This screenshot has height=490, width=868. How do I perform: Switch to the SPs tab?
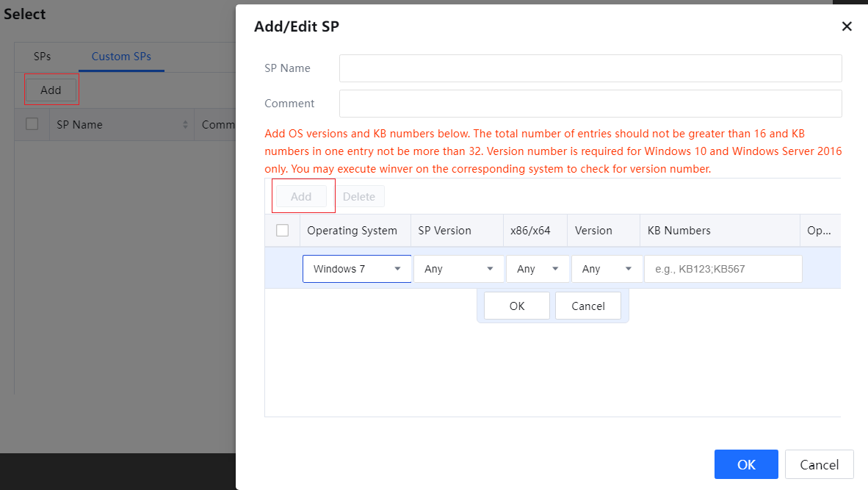tap(43, 57)
